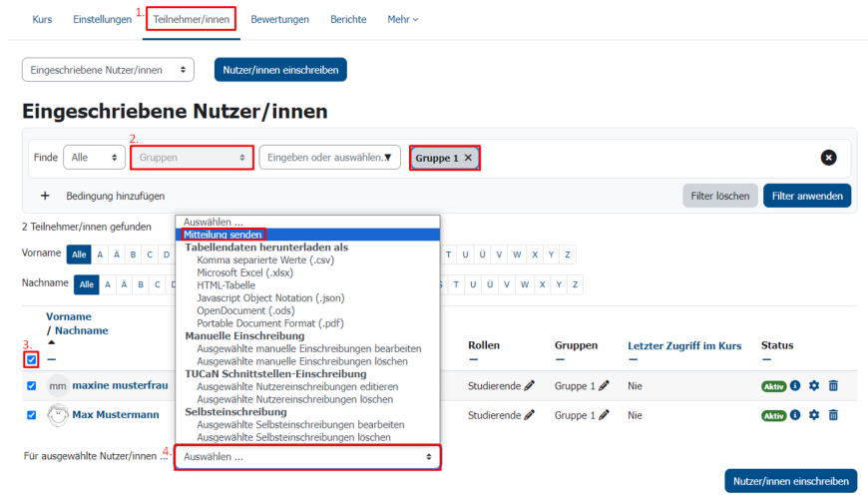This screenshot has height=503, width=868.
Task: Choose Ausgewählte manuelle Einschreibungen löschen
Action: click(302, 361)
